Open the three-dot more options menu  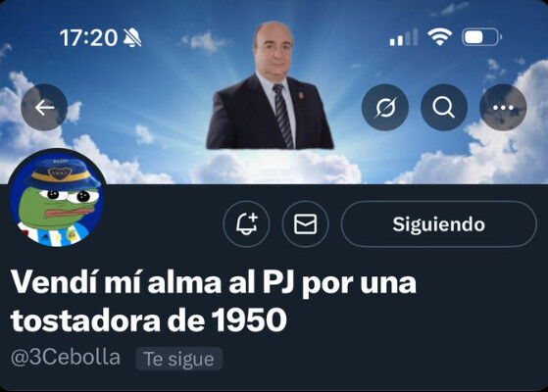pyautogui.click(x=503, y=107)
